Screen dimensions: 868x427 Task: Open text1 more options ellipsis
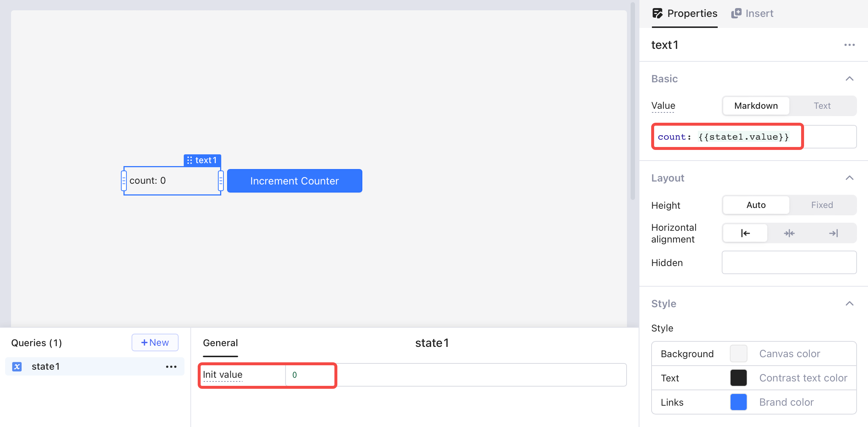[849, 45]
